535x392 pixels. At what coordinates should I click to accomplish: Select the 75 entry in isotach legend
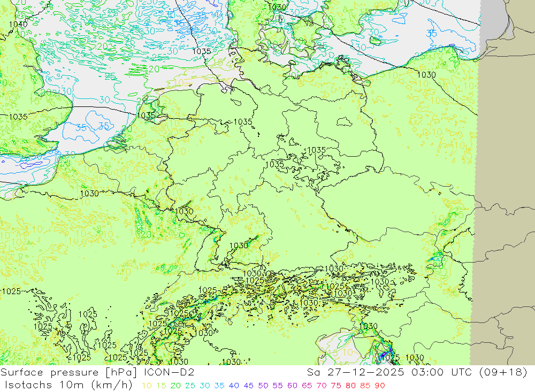(x=336, y=386)
